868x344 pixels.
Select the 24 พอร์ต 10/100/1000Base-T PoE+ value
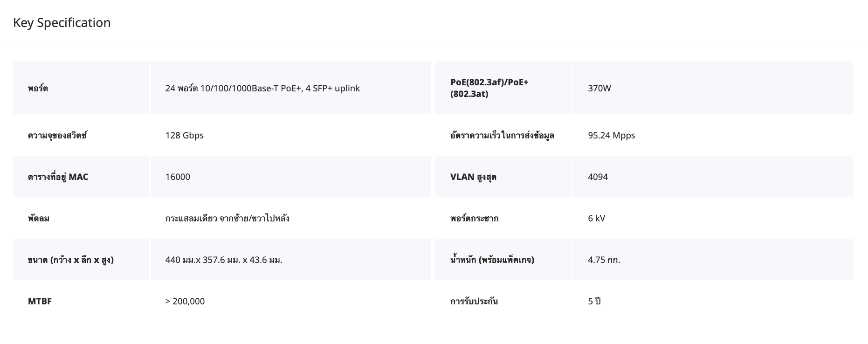point(262,88)
